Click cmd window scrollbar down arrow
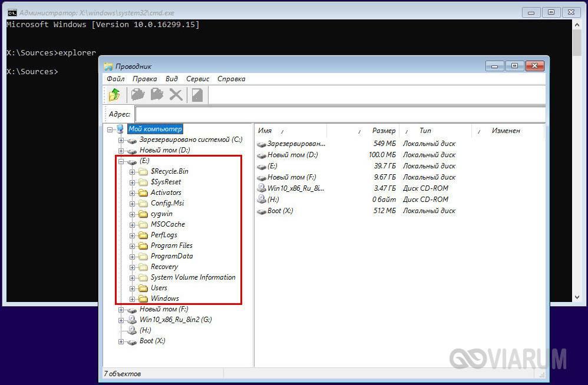This screenshot has width=588, height=385. [577, 297]
